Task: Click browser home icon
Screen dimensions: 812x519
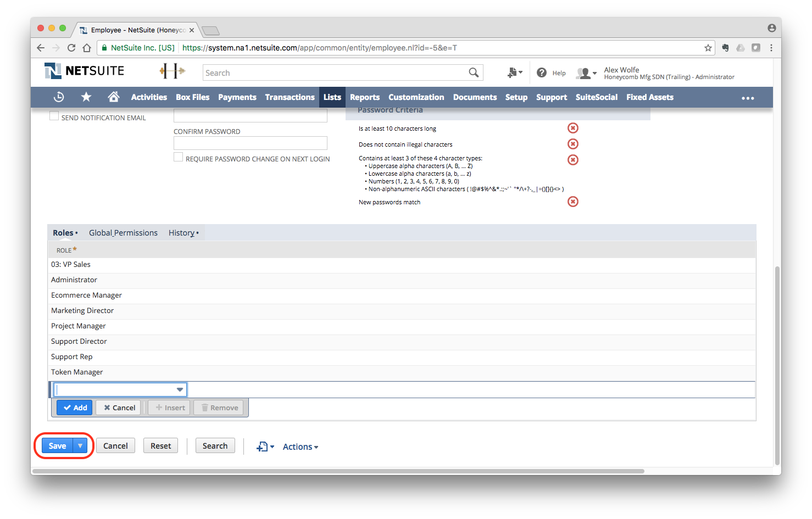Action: [87, 48]
